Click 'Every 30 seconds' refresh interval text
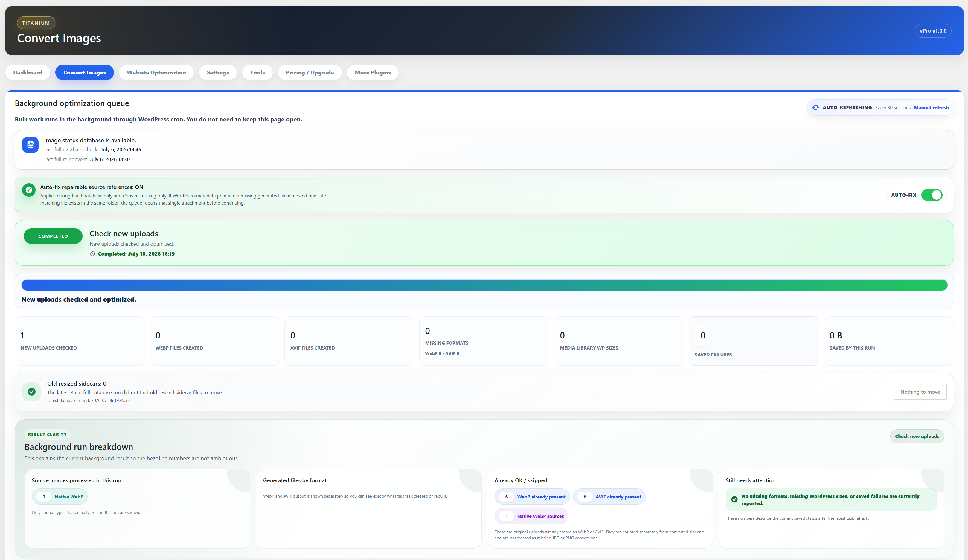The image size is (968, 560). [x=893, y=108]
